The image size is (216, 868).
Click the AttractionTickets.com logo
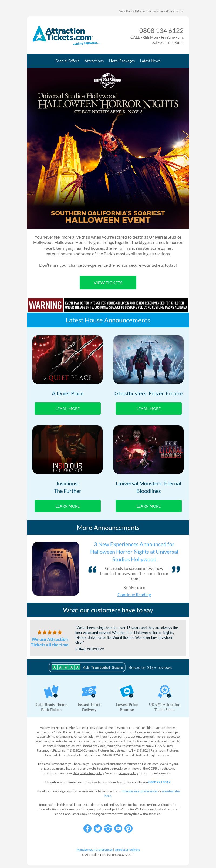tap(66, 35)
